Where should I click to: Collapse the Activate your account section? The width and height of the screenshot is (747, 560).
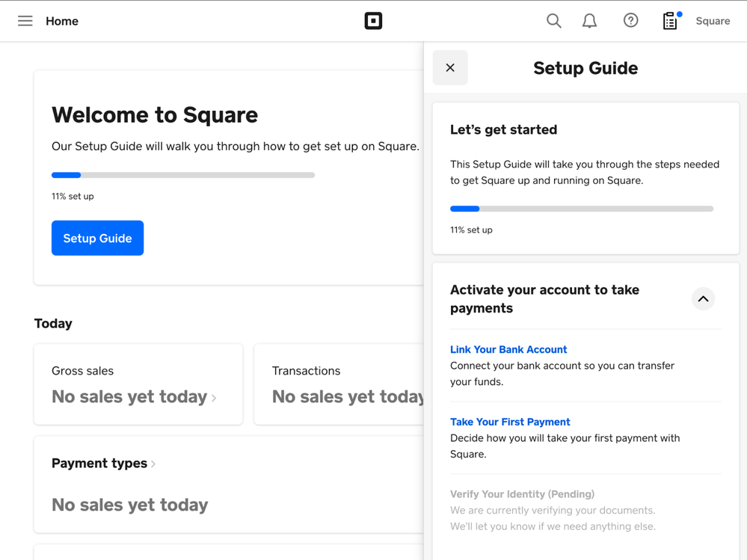point(703,299)
